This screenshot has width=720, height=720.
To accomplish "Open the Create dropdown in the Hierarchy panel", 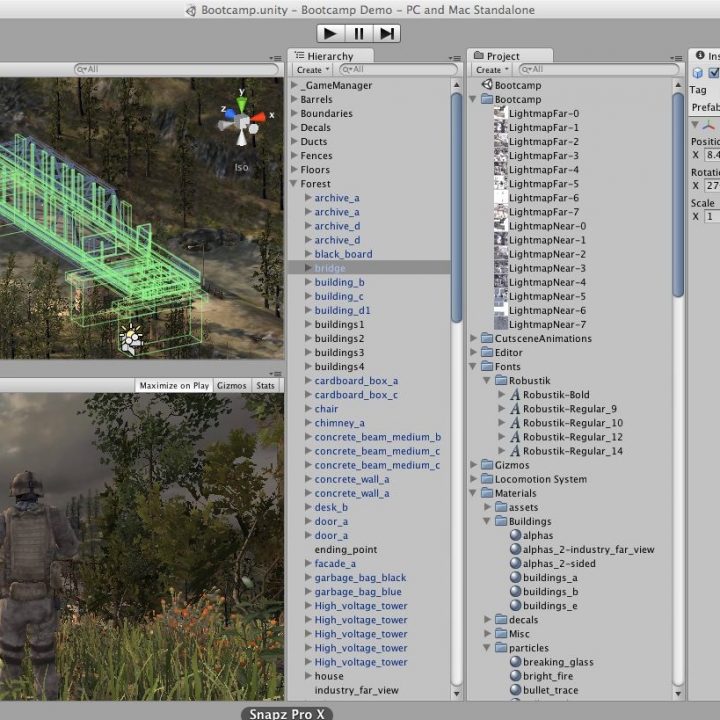I will (313, 70).
